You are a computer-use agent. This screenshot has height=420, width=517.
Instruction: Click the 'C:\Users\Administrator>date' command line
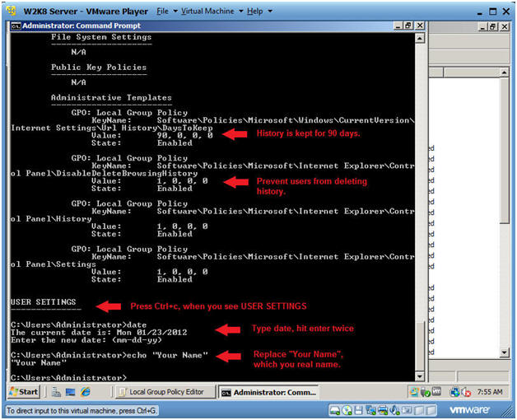(78, 325)
